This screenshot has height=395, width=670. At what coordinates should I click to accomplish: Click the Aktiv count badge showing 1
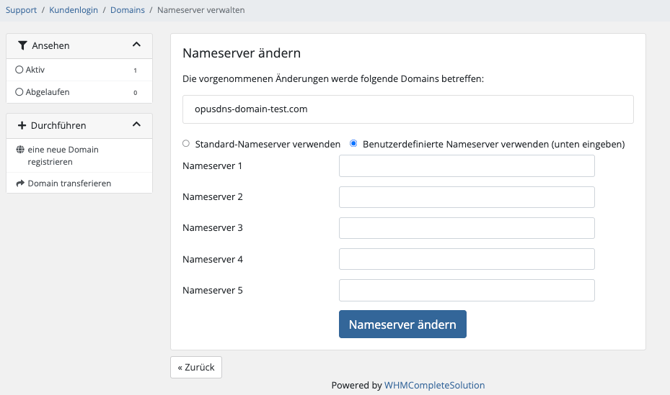click(x=135, y=70)
